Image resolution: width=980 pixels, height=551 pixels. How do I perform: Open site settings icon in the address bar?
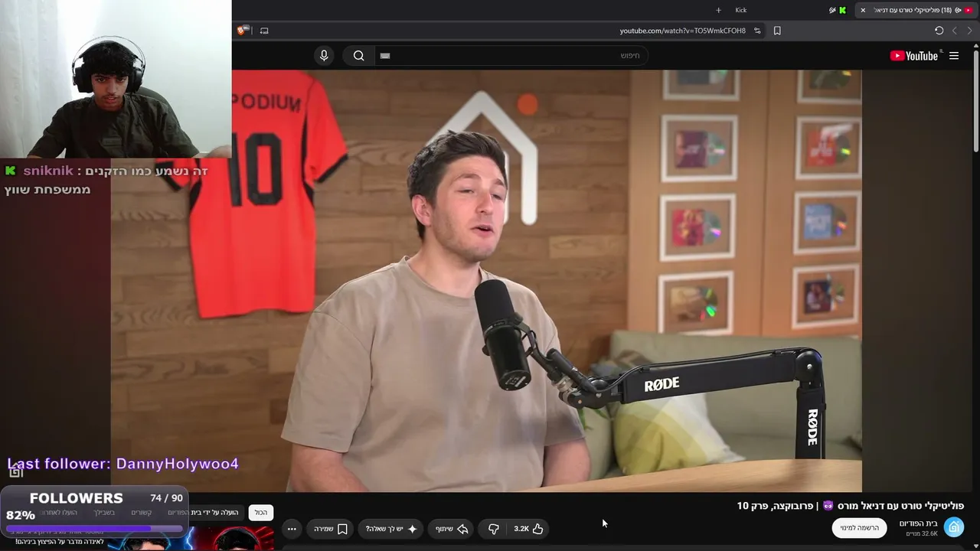point(757,31)
